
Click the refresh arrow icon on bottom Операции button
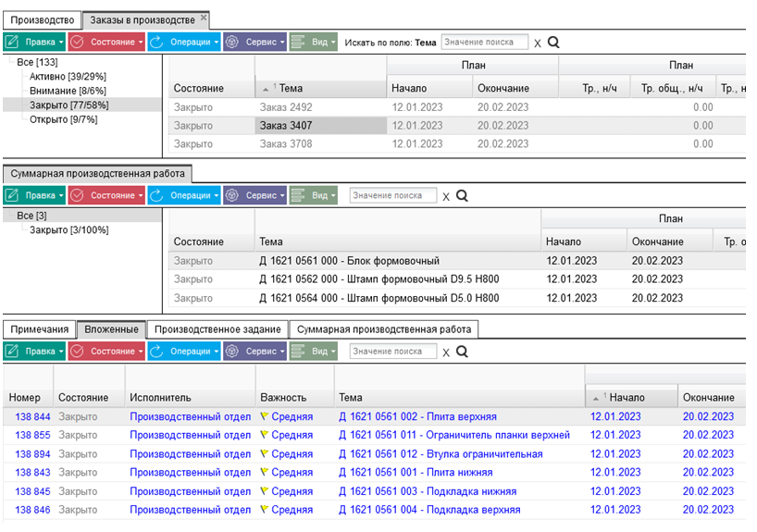click(156, 352)
